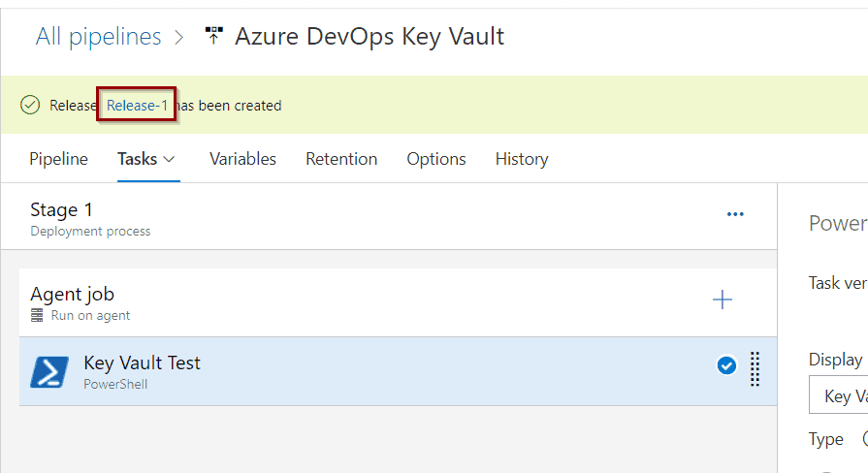The image size is (868, 473).
Task: Select the Agent job row
Action: [398, 302]
